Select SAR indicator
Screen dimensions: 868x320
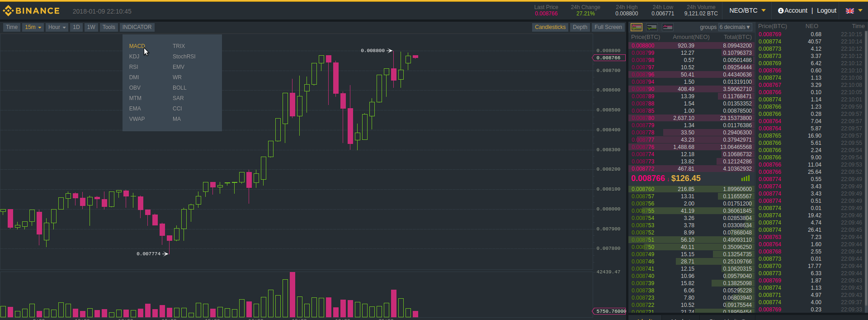point(178,98)
